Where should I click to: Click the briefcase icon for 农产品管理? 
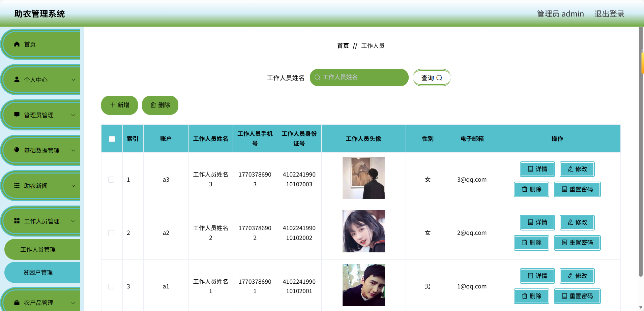coord(17,303)
